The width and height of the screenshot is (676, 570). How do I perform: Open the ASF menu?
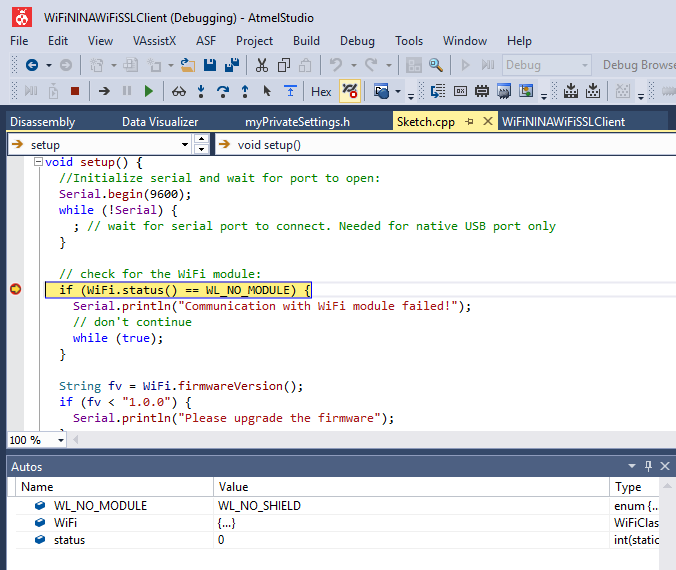(x=206, y=41)
